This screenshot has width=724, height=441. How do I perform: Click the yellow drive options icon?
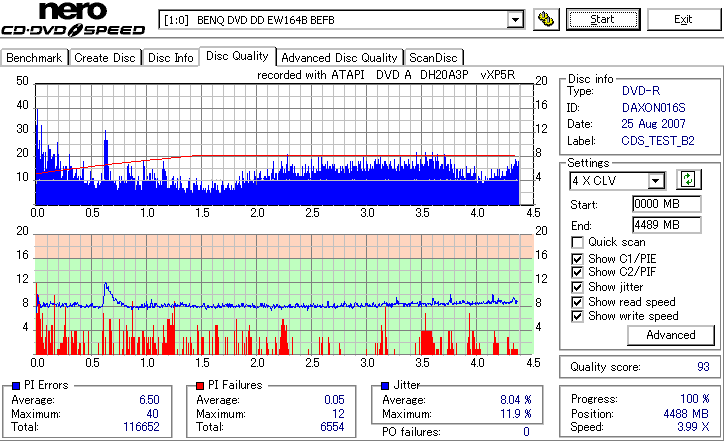coord(546,19)
